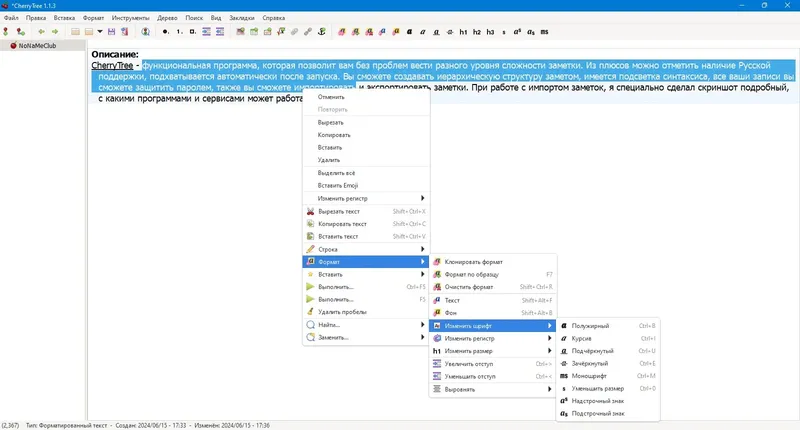The width and height of the screenshot is (800, 430).
Task: Apply h1 heading from toolbar
Action: pos(463,32)
